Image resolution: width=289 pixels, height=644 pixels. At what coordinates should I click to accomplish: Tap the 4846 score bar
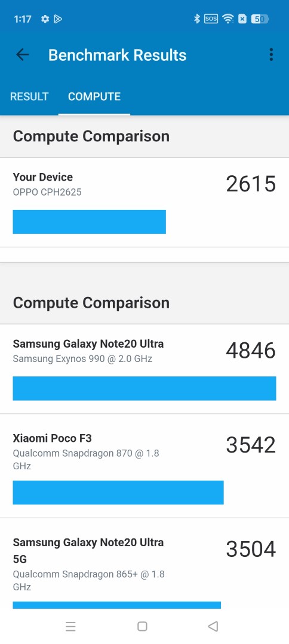coord(144,388)
